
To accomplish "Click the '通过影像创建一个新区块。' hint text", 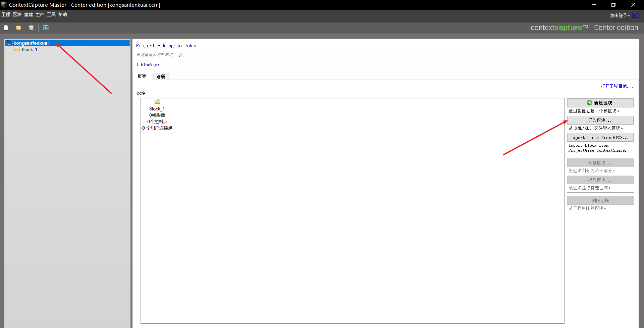I will [594, 111].
